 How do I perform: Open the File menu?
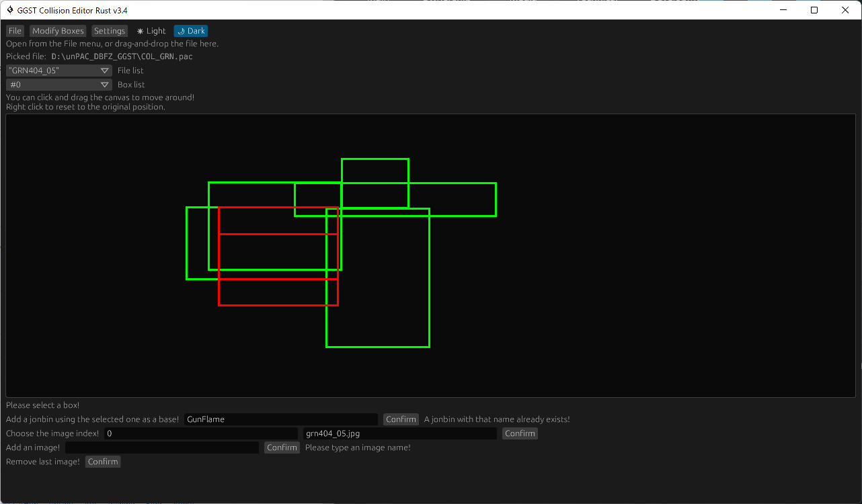tap(15, 30)
